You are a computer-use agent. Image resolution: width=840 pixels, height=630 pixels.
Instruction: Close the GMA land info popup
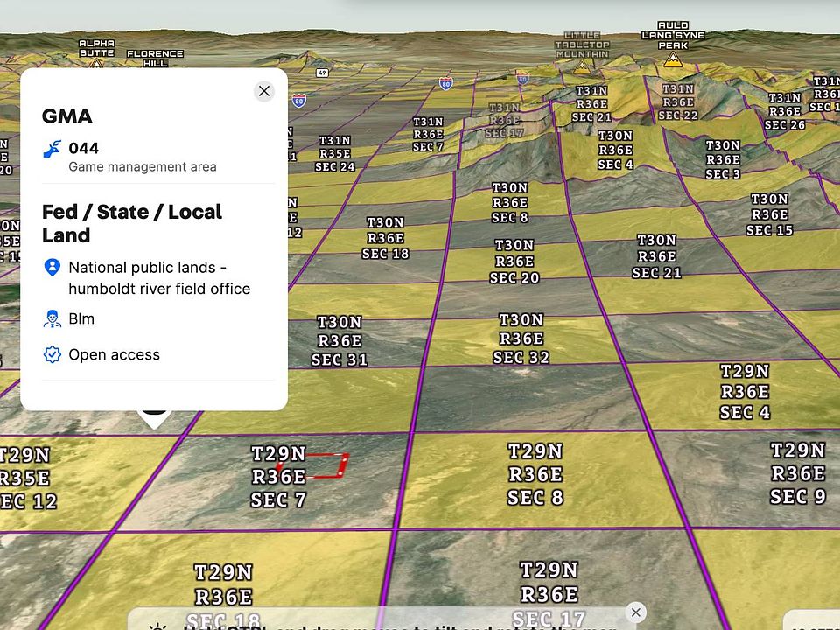(x=263, y=91)
